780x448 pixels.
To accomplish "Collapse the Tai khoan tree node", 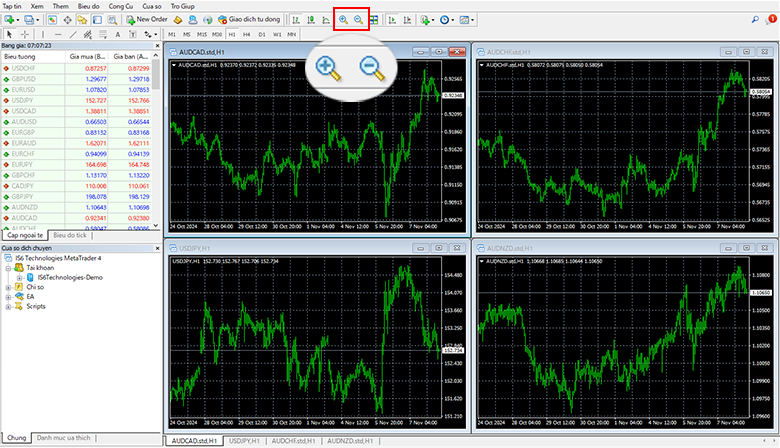I will coord(8,268).
